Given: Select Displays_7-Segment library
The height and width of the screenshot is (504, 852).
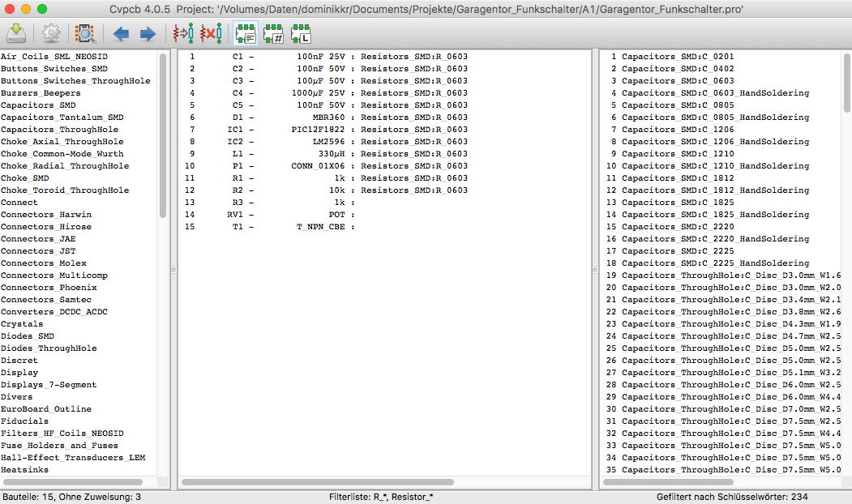Looking at the screenshot, I should tap(49, 385).
